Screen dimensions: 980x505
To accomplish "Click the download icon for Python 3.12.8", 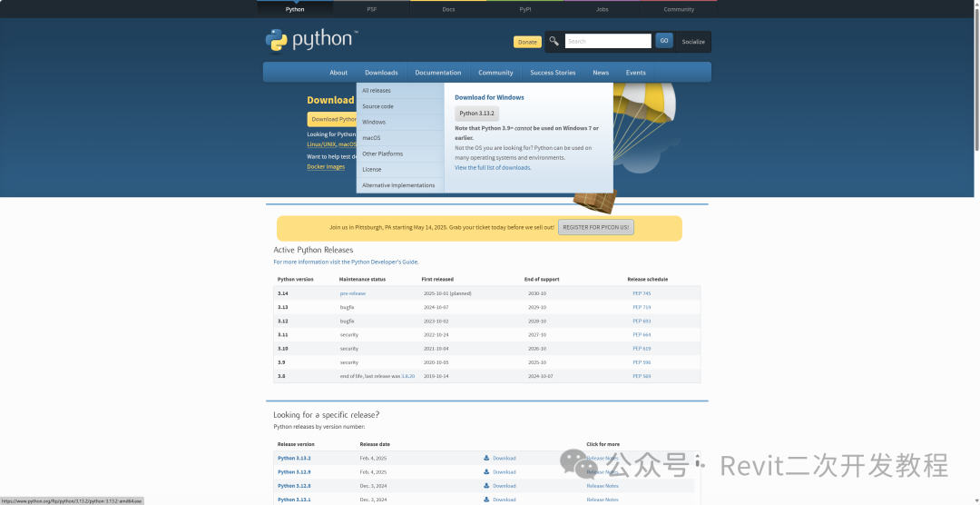I will (486, 486).
